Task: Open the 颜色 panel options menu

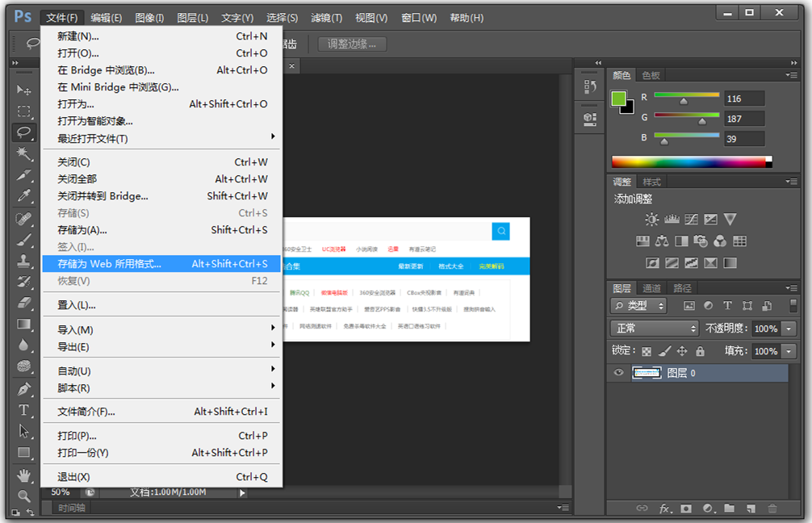Action: (x=791, y=75)
